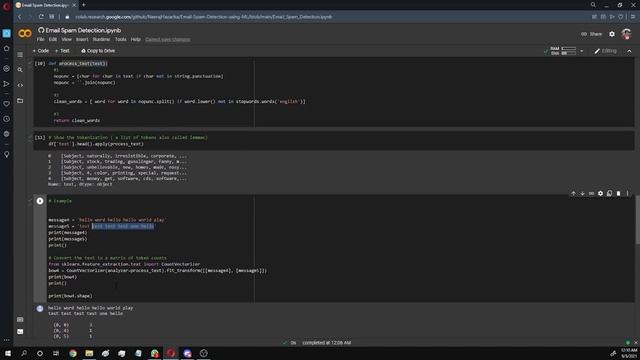This screenshot has width=640, height=360.
Task: Open Colab table of contents panel
Action: tap(20, 54)
